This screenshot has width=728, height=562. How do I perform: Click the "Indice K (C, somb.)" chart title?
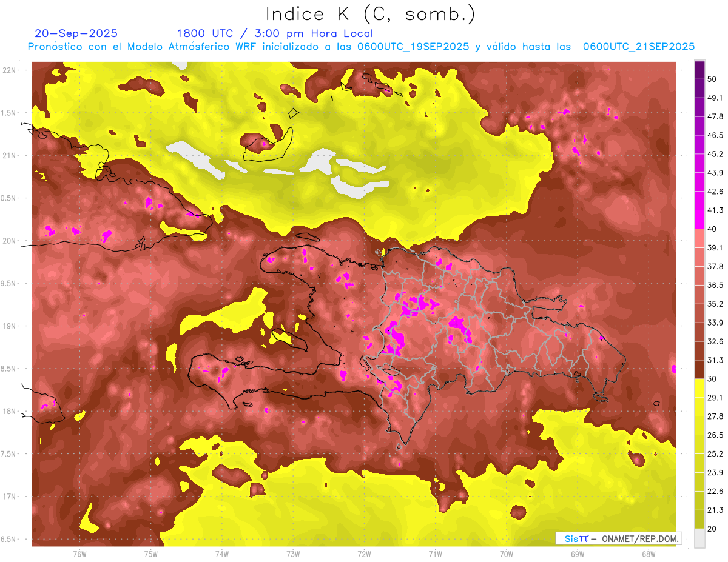pos(370,15)
